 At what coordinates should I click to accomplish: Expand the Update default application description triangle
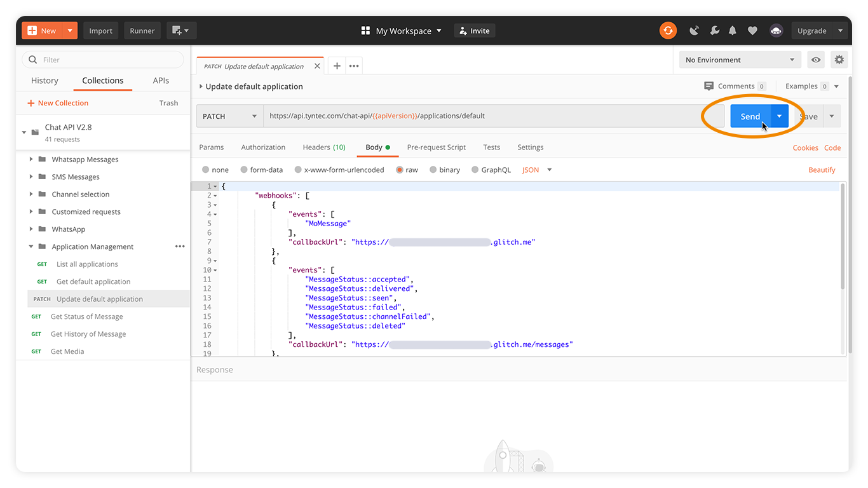pyautogui.click(x=201, y=86)
